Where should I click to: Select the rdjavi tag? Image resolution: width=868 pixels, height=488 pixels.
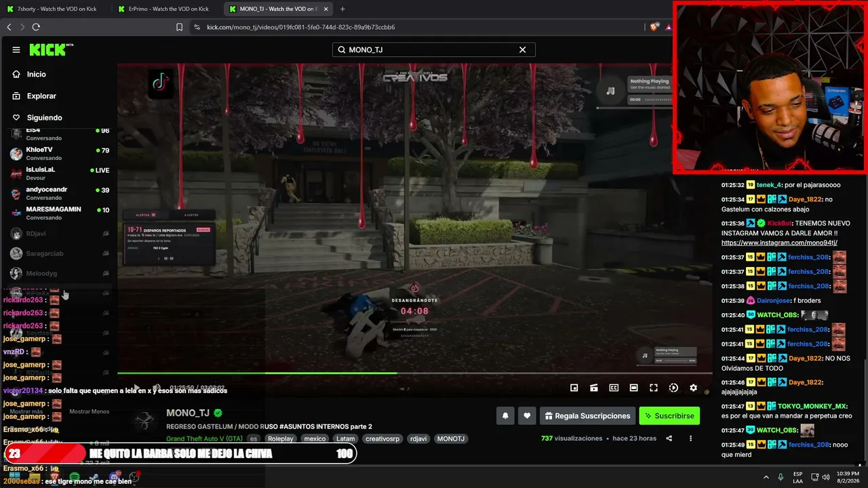(x=418, y=439)
